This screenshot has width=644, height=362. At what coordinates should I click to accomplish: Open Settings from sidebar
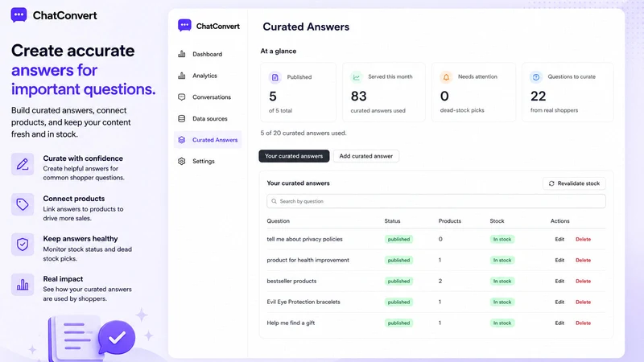coord(208,162)
